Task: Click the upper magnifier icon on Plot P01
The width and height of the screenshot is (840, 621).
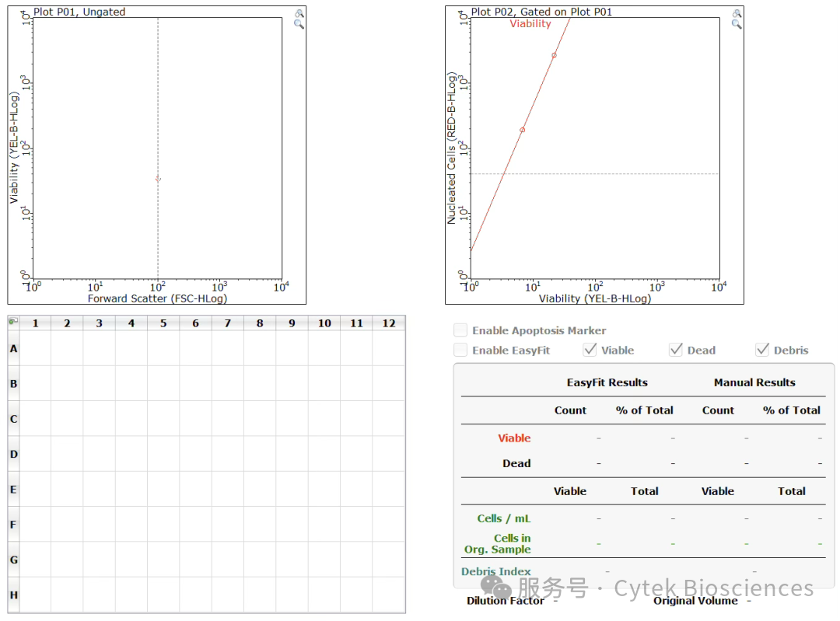Action: coord(299,13)
